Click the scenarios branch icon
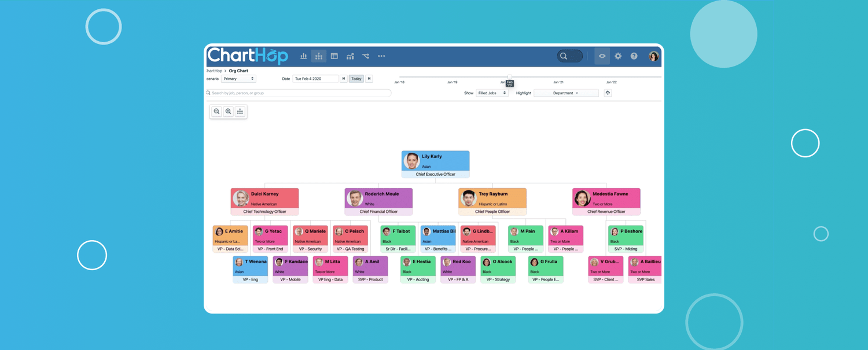The width and height of the screenshot is (868, 350). [366, 56]
